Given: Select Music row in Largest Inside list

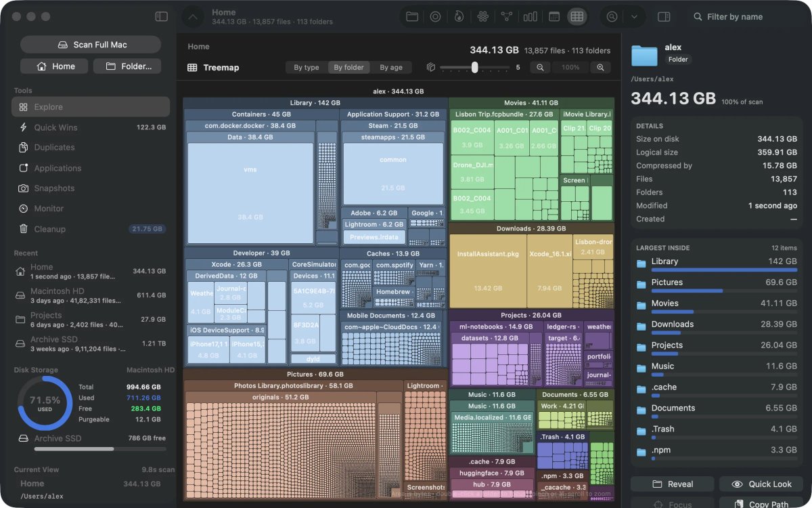Looking at the screenshot, I should 717,368.
